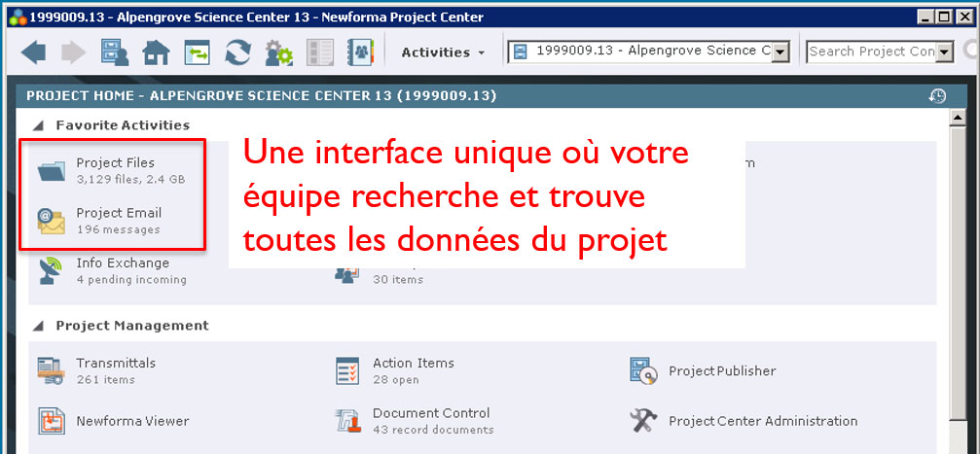This screenshot has width=980, height=454.
Task: Click the '30 items' text in Favorite Activities
Action: click(398, 279)
